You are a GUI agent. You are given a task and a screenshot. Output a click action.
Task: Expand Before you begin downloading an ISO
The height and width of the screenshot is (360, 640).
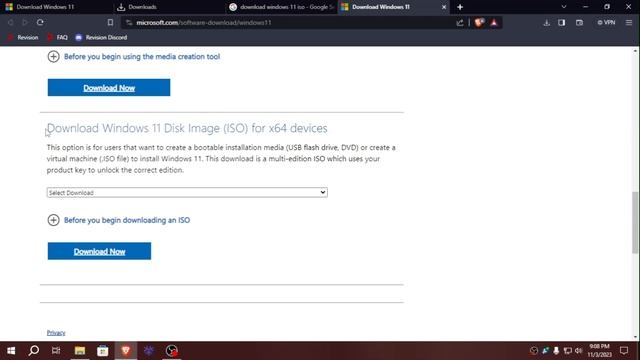(x=119, y=220)
